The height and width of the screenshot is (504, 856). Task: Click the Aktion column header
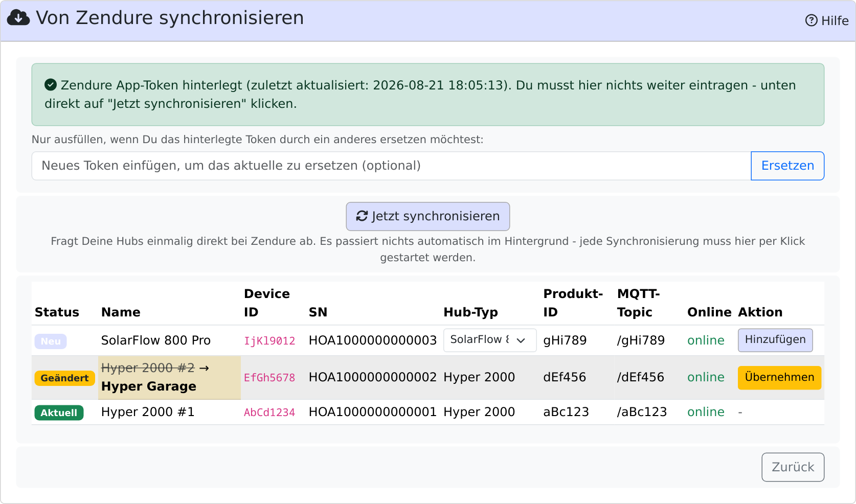click(760, 312)
